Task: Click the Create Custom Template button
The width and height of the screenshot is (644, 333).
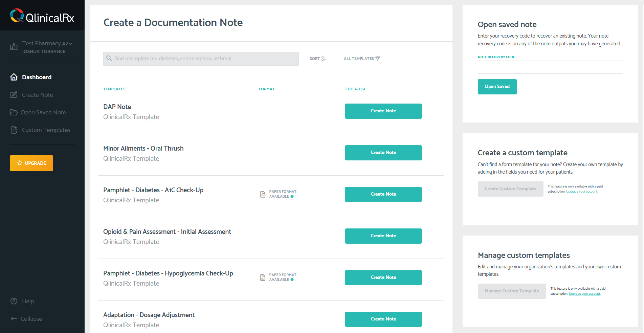Action: (x=510, y=189)
